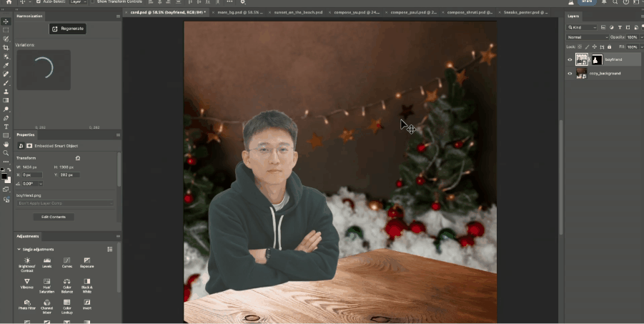This screenshot has width=644, height=324.
Task: Select the Eyedropper tool
Action: (x=6, y=65)
